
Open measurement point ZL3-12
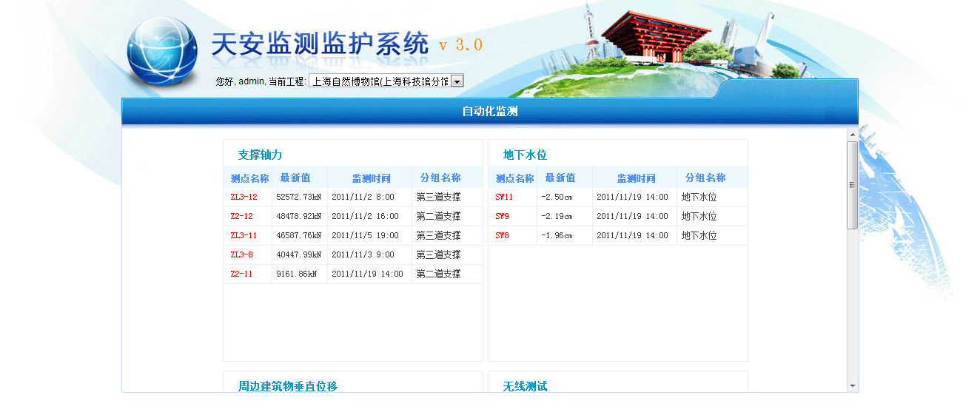(x=244, y=198)
